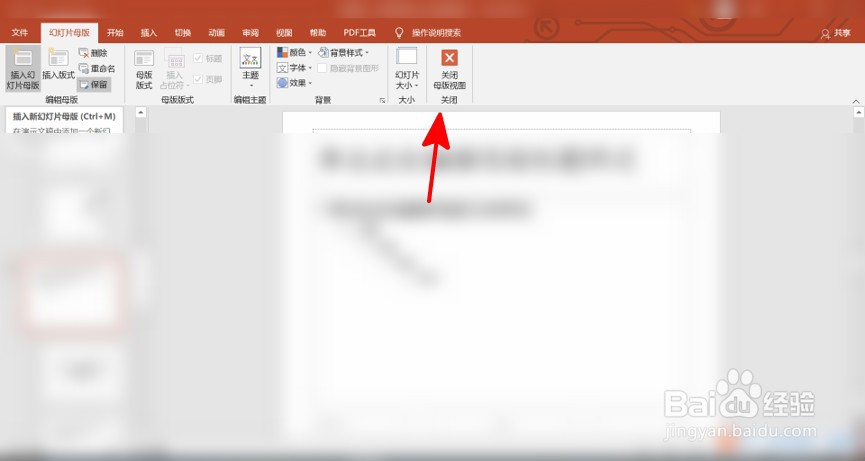Open Fonts (字体) dropdown

point(294,68)
